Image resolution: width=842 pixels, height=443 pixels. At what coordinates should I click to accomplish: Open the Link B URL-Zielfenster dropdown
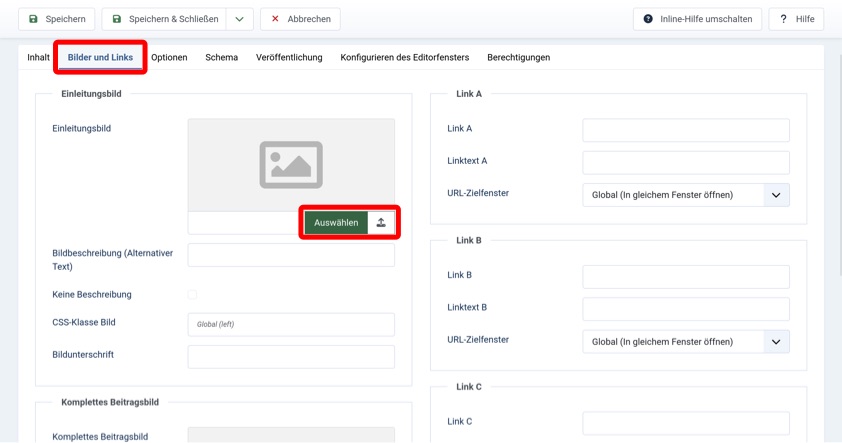coord(686,341)
